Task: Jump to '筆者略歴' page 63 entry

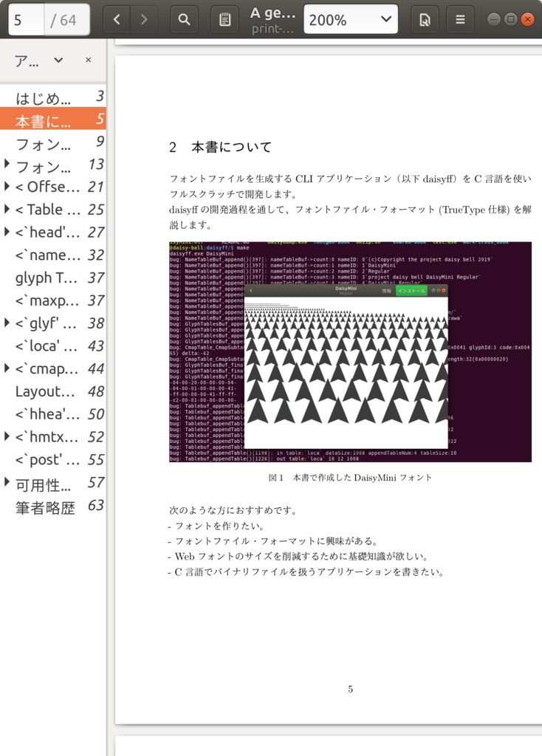Action: click(53, 506)
